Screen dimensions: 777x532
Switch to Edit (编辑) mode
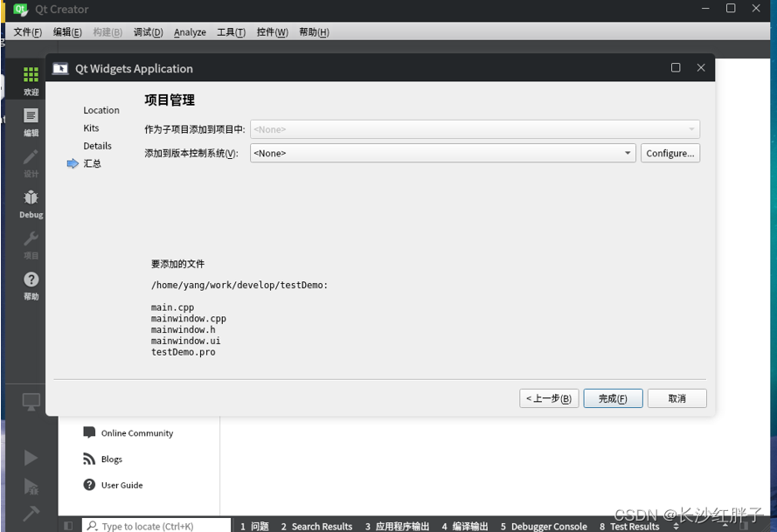tap(31, 122)
